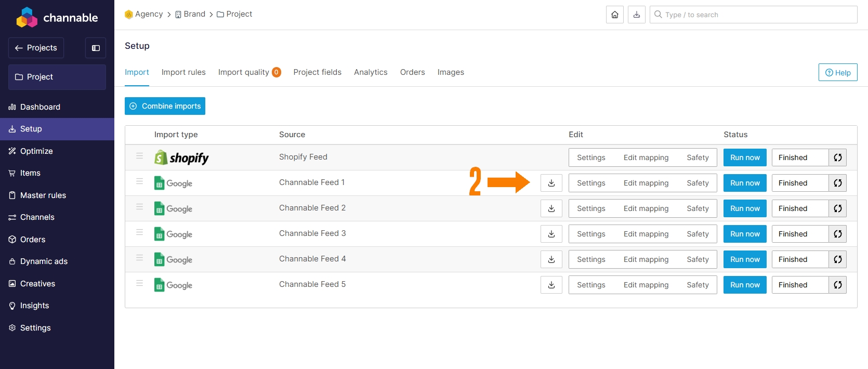The image size is (868, 369).
Task: Collapse the sidebar panel icon
Action: pyautogui.click(x=96, y=48)
